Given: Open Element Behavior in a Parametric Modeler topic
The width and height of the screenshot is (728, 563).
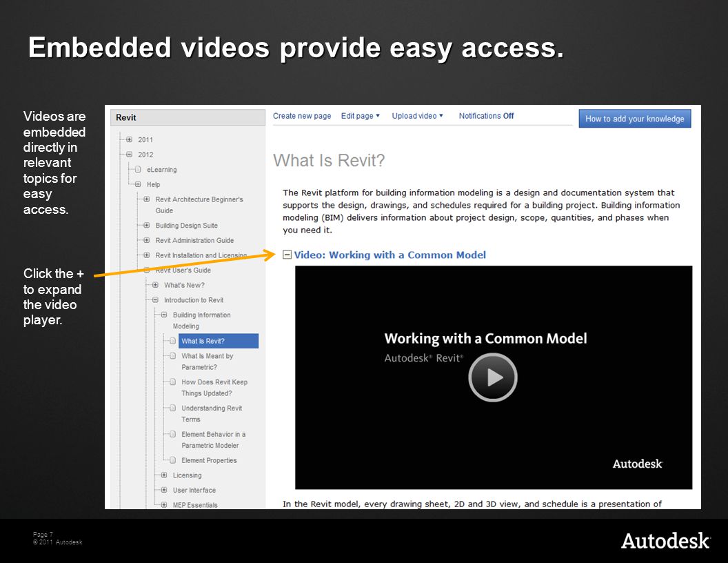Looking at the screenshot, I should tap(214, 439).
